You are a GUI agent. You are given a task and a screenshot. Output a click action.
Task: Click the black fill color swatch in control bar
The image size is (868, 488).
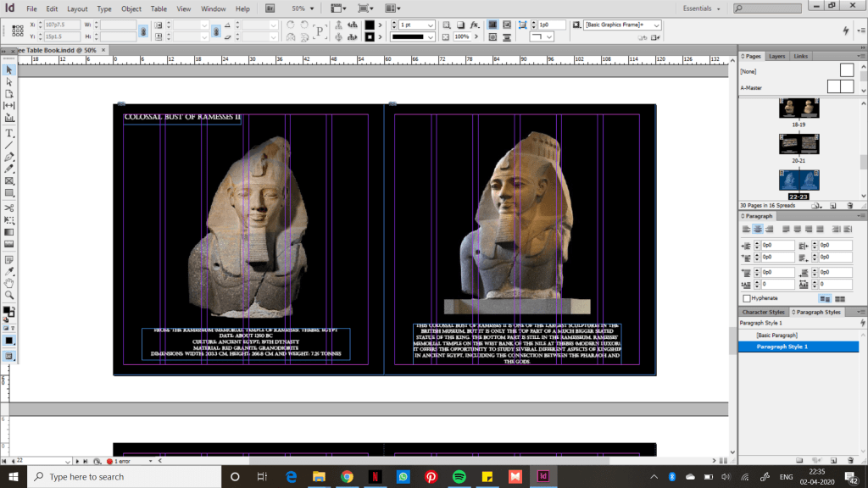[x=370, y=25]
